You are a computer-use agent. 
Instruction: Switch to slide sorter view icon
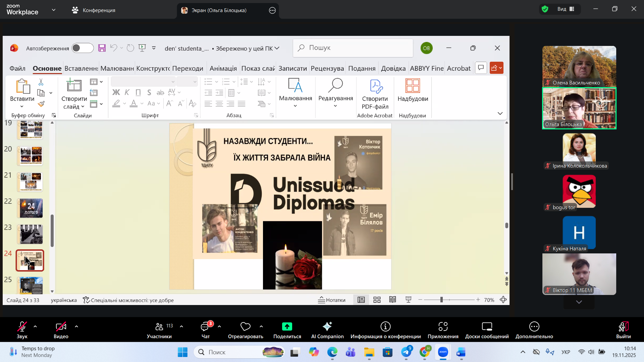(377, 300)
